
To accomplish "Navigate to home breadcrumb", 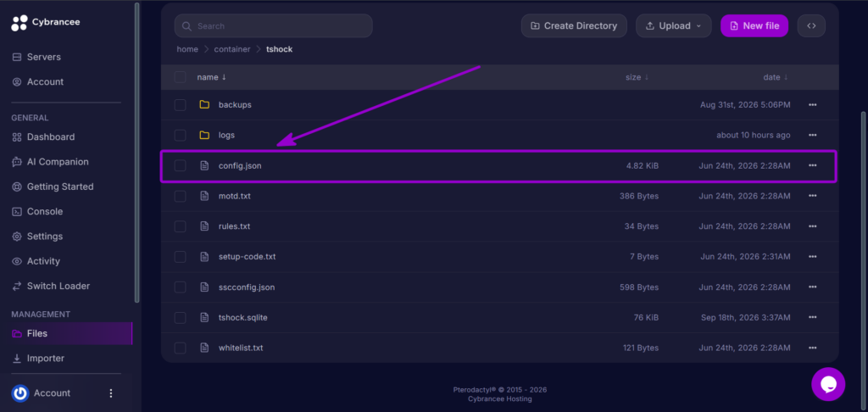I will pos(187,49).
